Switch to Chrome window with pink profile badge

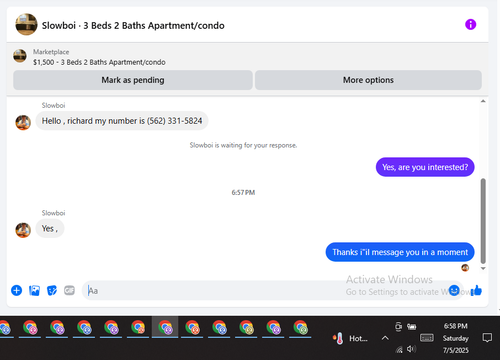tap(30, 328)
